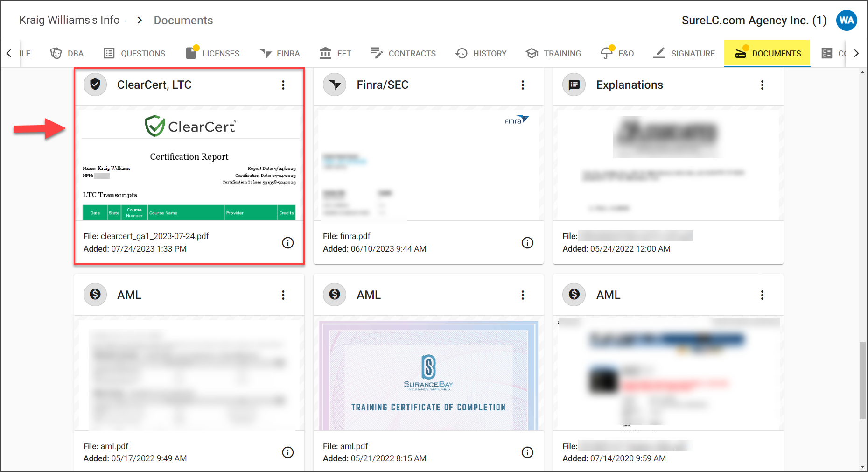Screen dimensions: 868x472
Task: Switch to the Signature tab
Action: click(684, 53)
